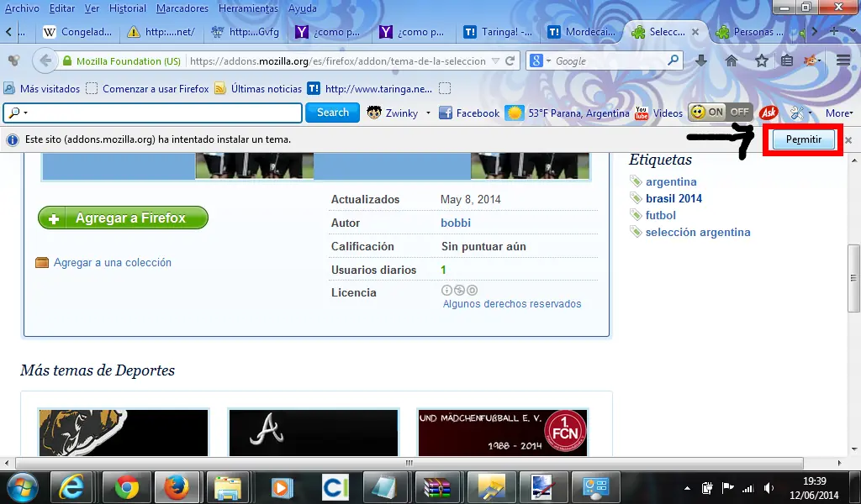Open the Marcadores menu
Image resolution: width=861 pixels, height=504 pixels.
[x=182, y=8]
